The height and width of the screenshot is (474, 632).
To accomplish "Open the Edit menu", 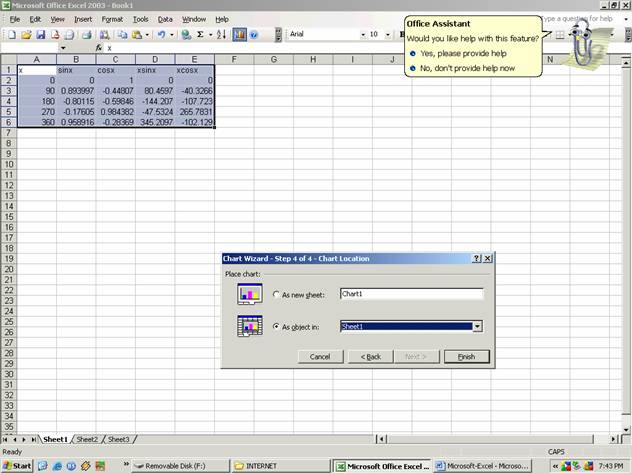I will (35, 19).
